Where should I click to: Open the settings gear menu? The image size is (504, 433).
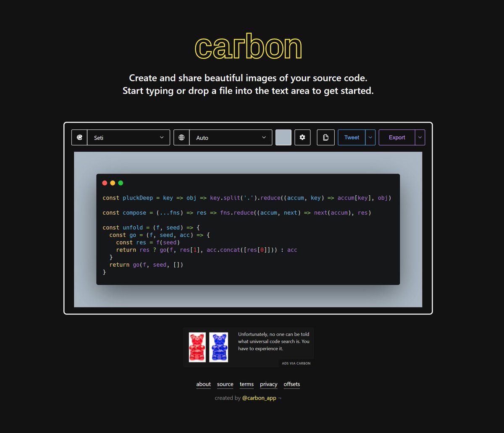(302, 137)
